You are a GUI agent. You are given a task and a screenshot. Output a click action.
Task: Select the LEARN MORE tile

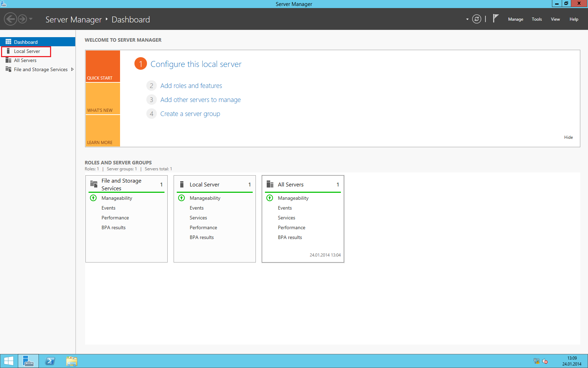(103, 130)
